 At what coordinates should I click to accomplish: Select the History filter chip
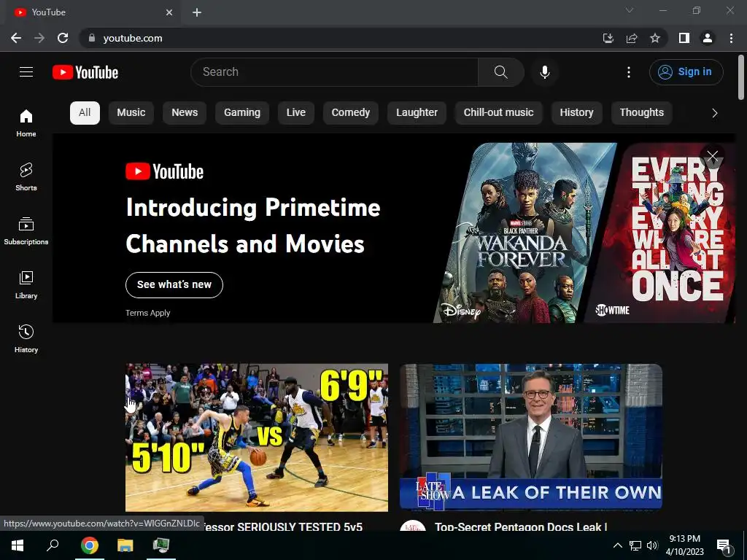tap(576, 113)
